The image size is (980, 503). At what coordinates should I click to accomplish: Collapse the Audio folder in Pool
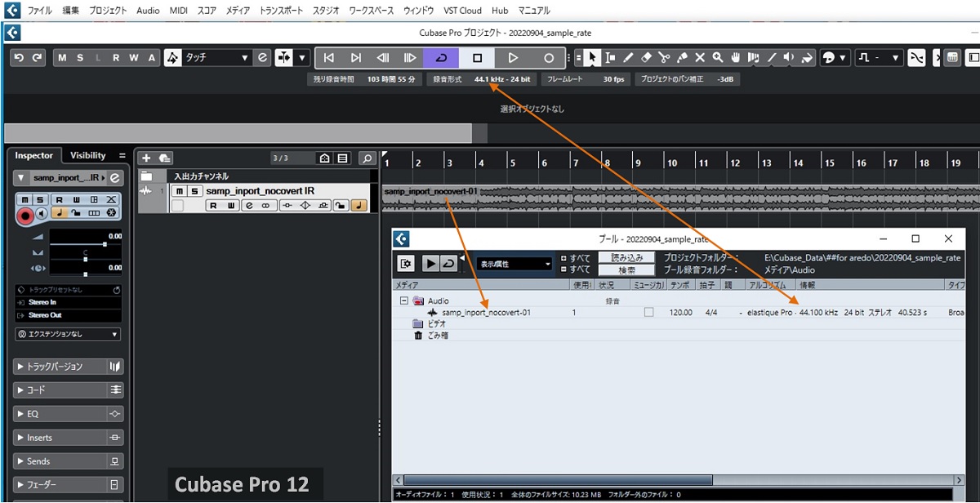(403, 300)
